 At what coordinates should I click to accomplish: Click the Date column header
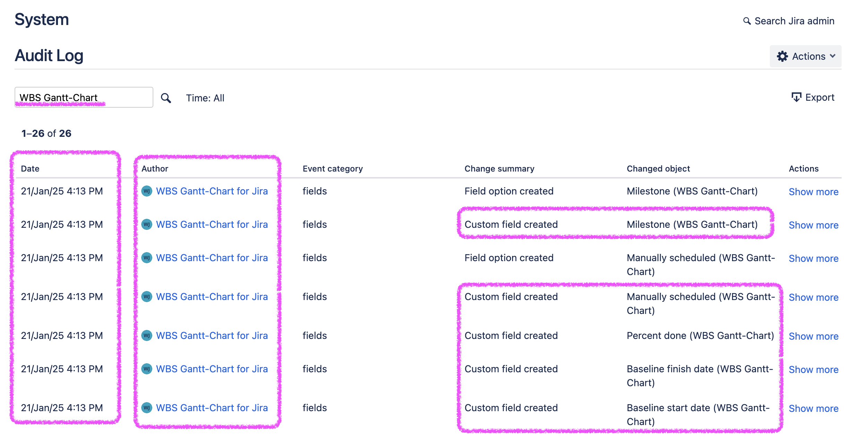30,169
